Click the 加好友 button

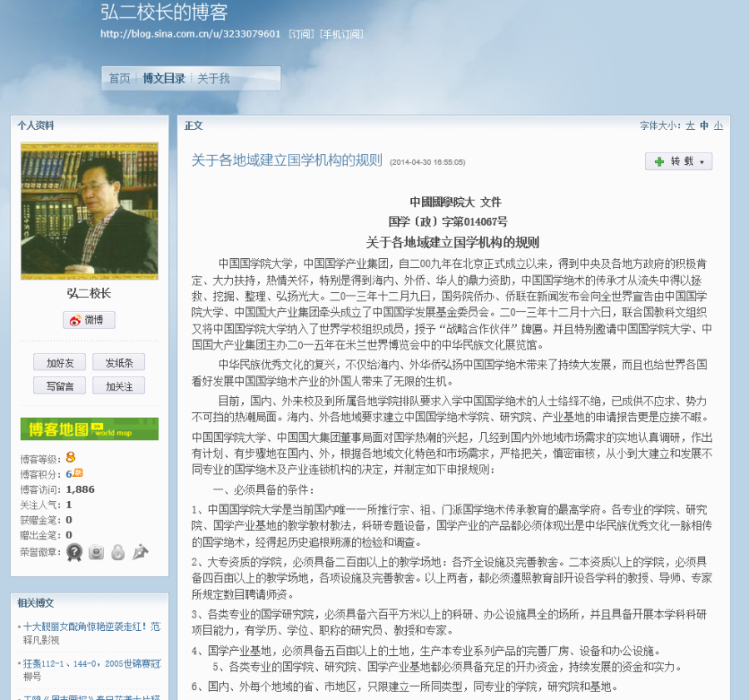(59, 362)
